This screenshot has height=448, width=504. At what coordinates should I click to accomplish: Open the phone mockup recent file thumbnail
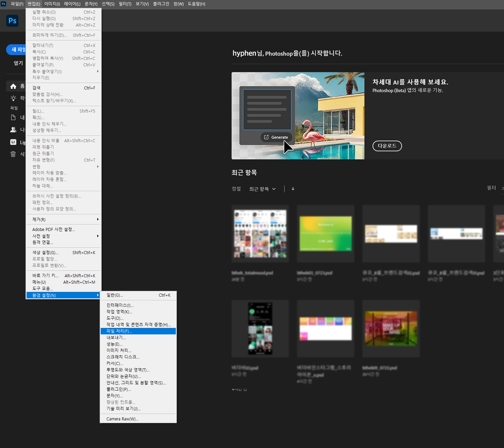[260, 329]
